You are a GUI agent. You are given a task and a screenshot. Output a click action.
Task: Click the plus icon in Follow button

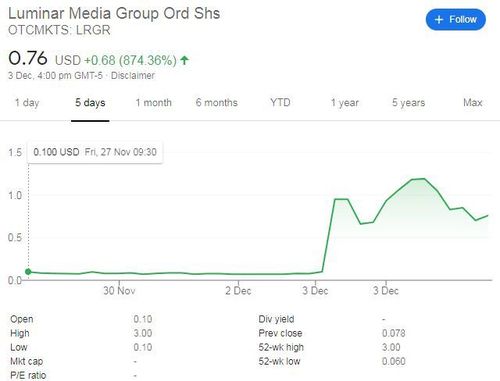[439, 20]
